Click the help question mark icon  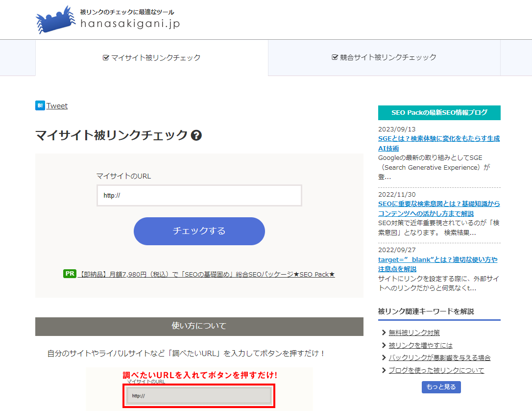pos(196,136)
